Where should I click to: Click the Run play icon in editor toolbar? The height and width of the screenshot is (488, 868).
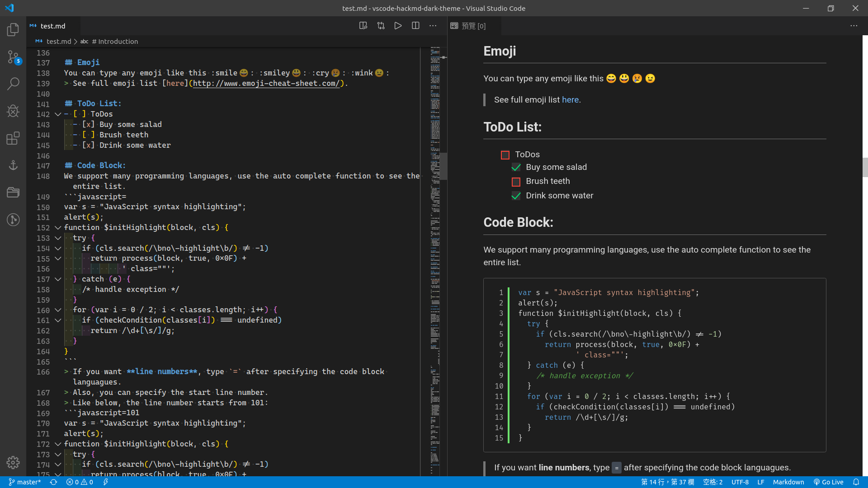coord(398,26)
